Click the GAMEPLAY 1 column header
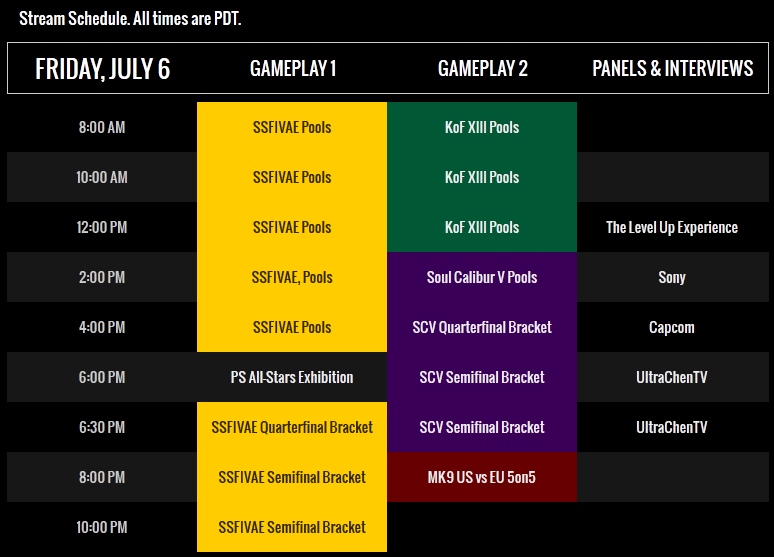This screenshot has width=774, height=557. (x=293, y=68)
